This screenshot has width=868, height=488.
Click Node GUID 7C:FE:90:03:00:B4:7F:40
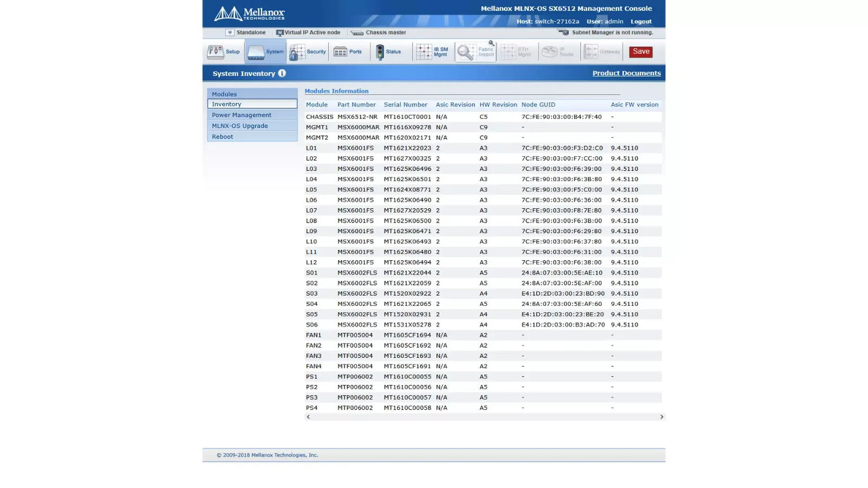point(561,117)
